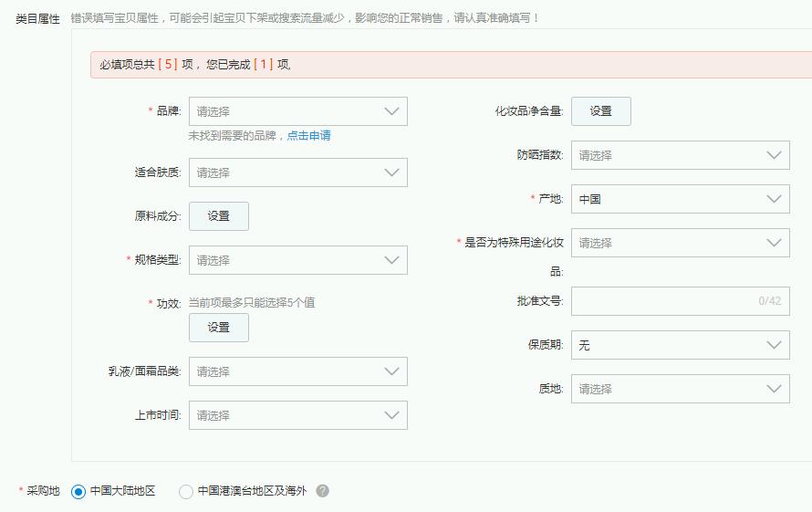Viewport: 812px width, 512px height.
Task: Click 设置 button under 功效
Action: coord(219,328)
